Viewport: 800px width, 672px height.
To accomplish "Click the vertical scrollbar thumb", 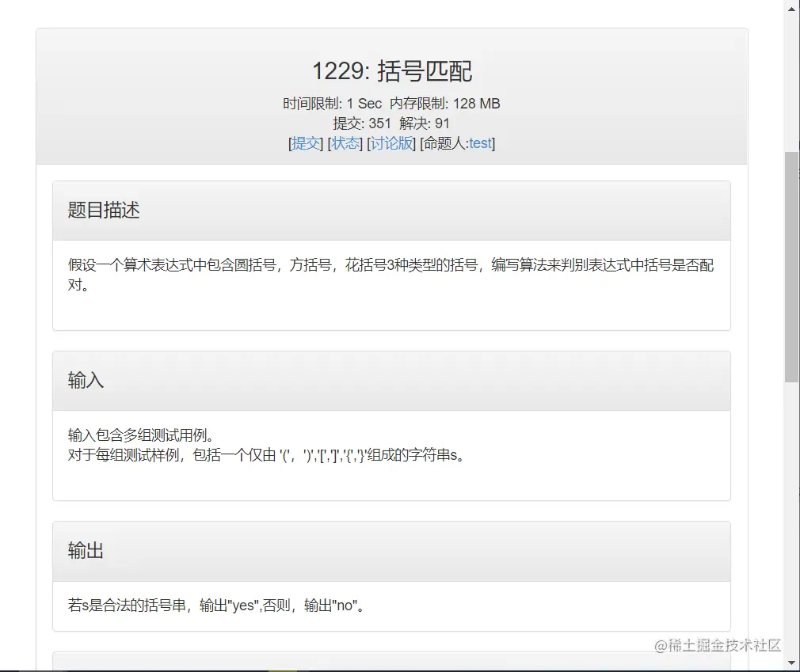I will click(792, 267).
